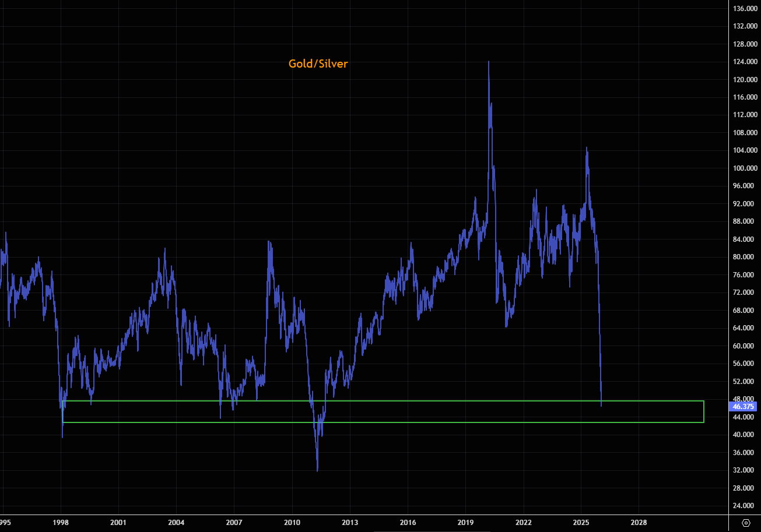
Task: Select 1998 on the time axis
Action: tap(61, 522)
